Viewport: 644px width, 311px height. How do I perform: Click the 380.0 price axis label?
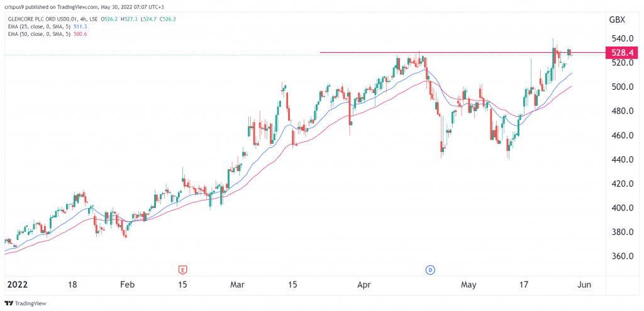click(621, 232)
